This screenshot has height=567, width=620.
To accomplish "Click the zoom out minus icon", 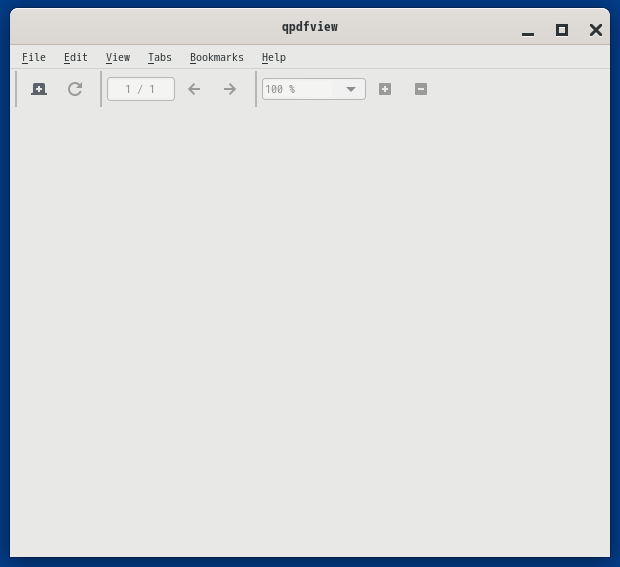I will 421,89.
